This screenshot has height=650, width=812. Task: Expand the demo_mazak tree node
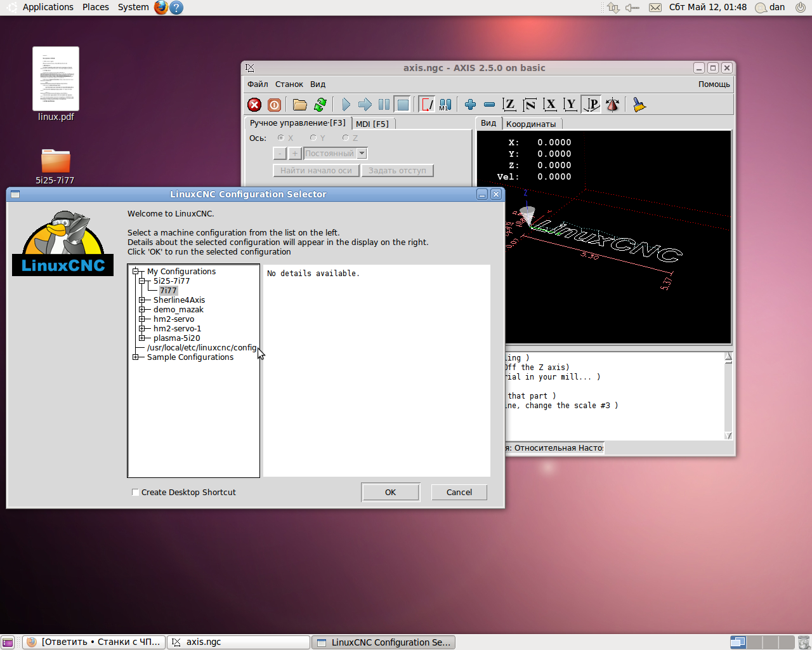pyautogui.click(x=141, y=310)
